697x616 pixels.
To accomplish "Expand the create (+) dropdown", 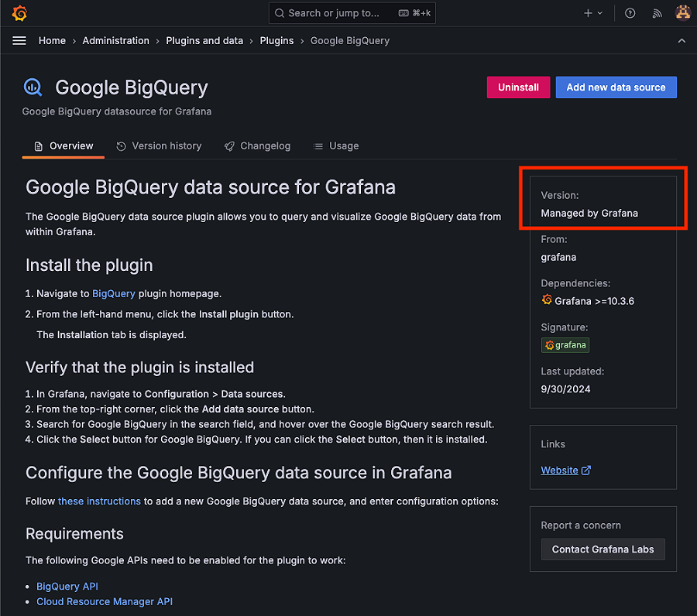I will [x=592, y=12].
